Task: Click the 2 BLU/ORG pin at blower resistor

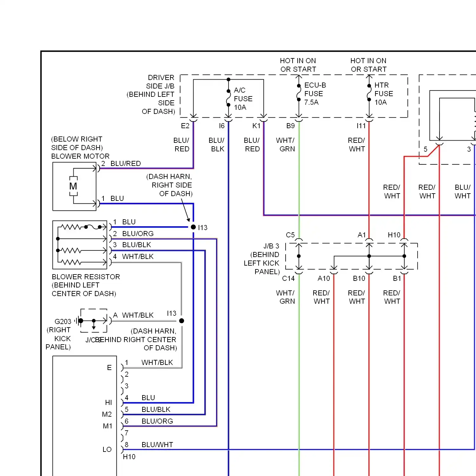Action: tap(133, 234)
